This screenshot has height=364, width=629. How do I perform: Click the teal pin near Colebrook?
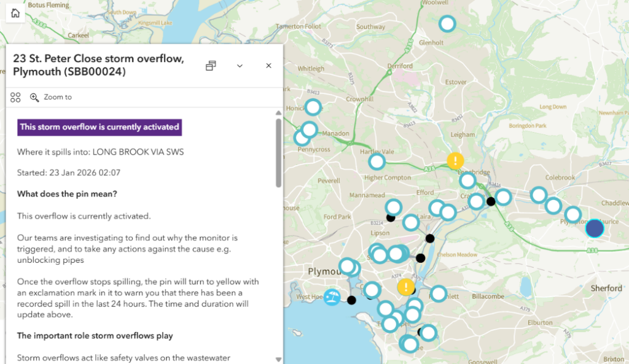pyautogui.click(x=538, y=195)
